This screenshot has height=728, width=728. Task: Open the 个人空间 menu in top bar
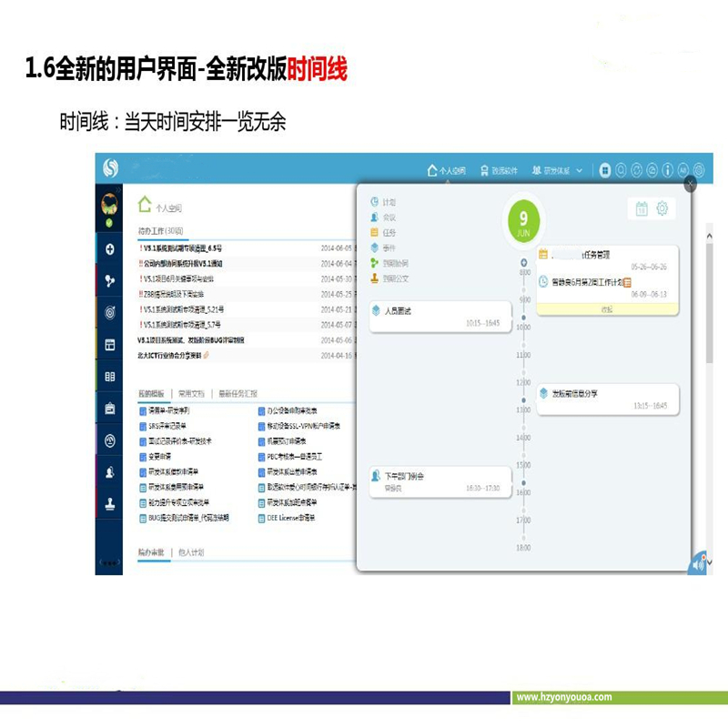point(446,170)
